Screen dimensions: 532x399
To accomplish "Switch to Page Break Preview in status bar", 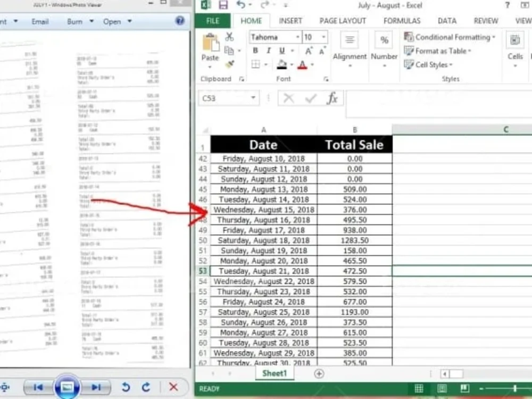I will pyautogui.click(x=465, y=388).
